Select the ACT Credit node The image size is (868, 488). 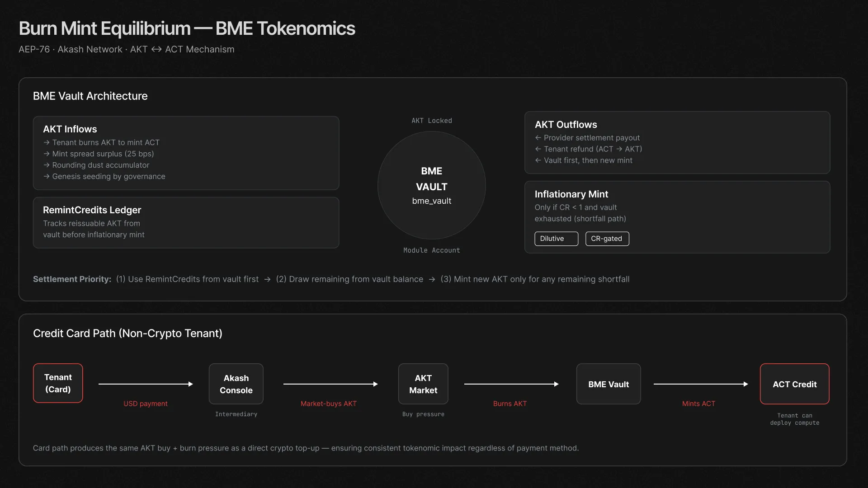tap(794, 383)
